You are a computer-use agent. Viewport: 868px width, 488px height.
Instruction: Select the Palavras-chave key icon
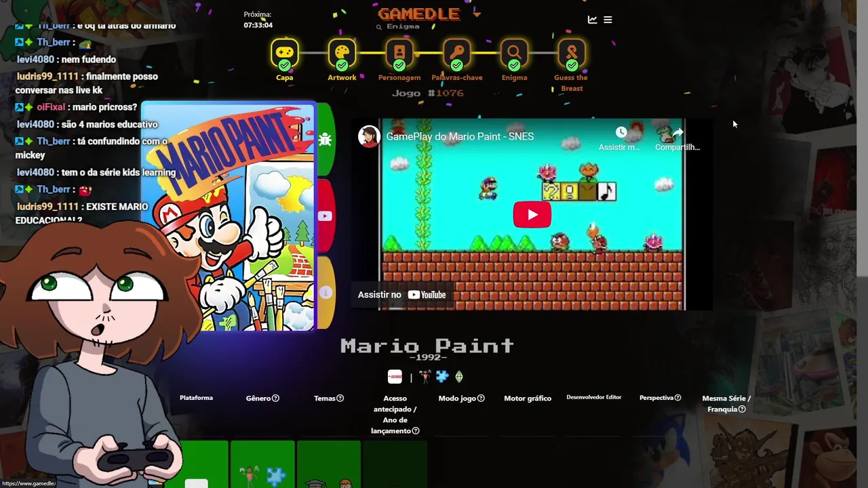pos(456,52)
